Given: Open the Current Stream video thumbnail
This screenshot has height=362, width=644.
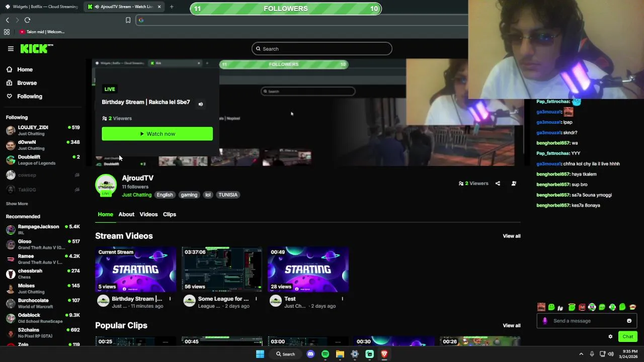Looking at the screenshot, I should pyautogui.click(x=135, y=269).
